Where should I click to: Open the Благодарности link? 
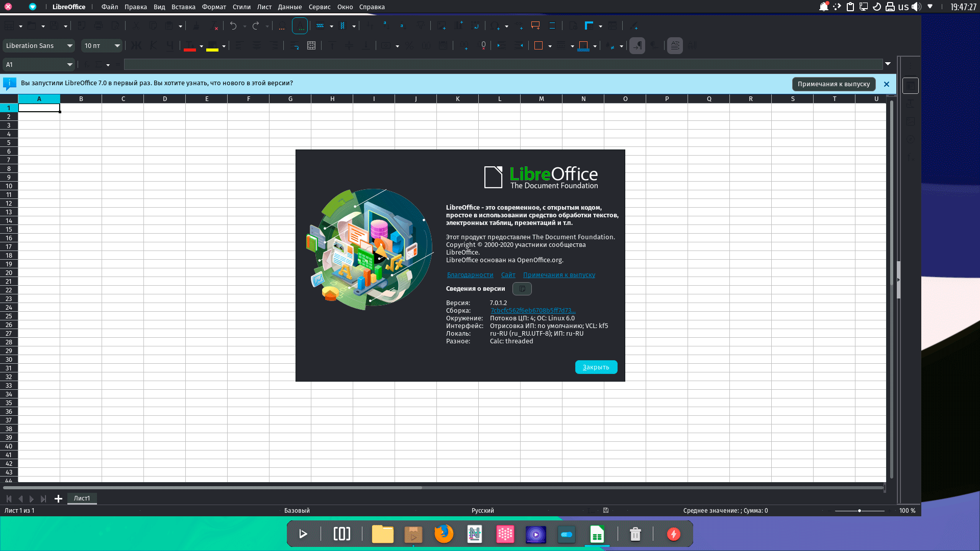point(470,275)
